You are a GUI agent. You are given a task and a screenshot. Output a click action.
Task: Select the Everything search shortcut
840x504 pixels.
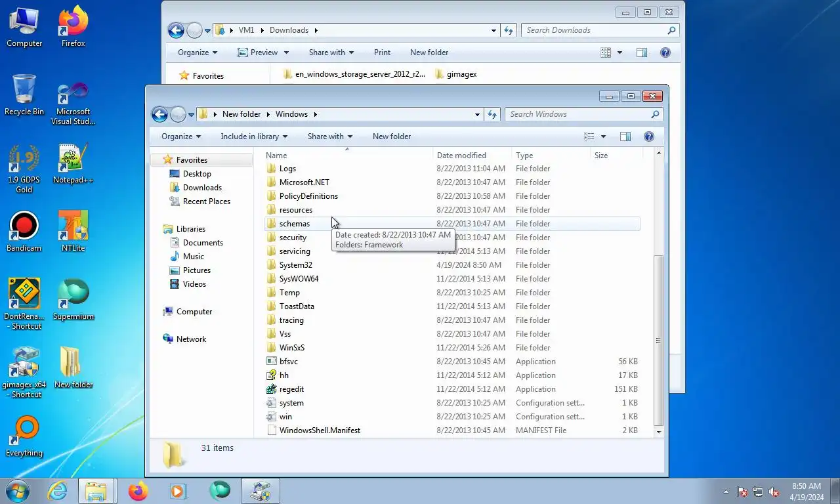(x=24, y=436)
